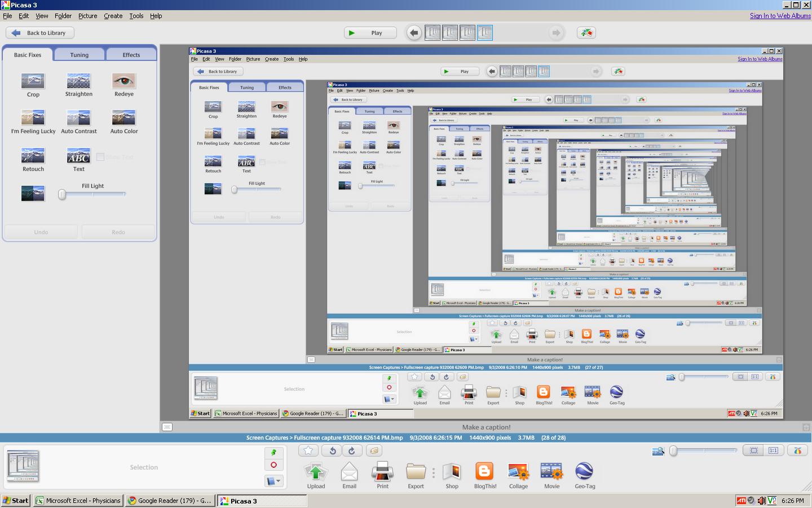Viewport: 812px width, 508px height.
Task: Click the I'm Feeling Lucky colorful button
Action: [x=797, y=450]
